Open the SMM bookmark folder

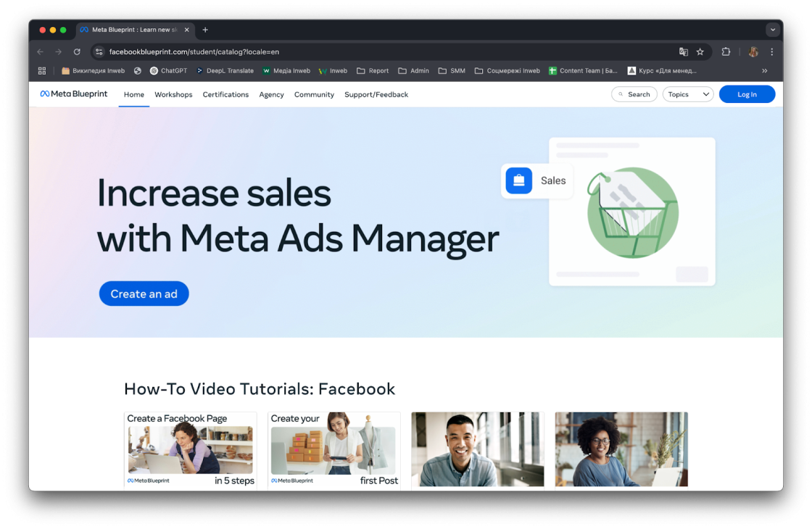coord(452,71)
